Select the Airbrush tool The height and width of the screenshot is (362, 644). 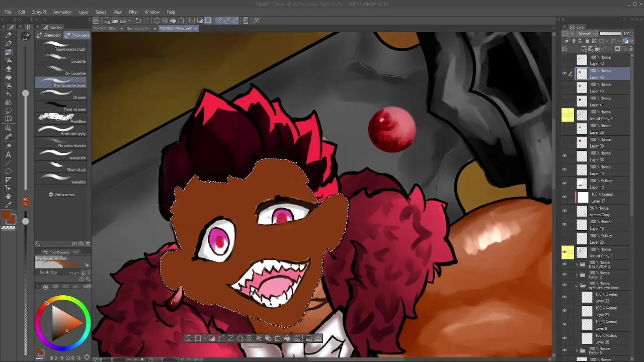coord(9,61)
